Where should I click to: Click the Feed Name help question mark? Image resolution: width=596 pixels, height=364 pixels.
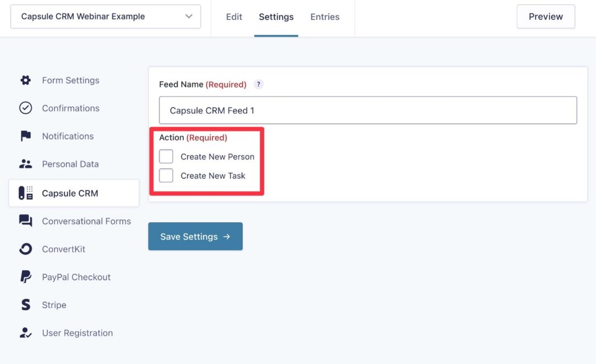pyautogui.click(x=258, y=84)
